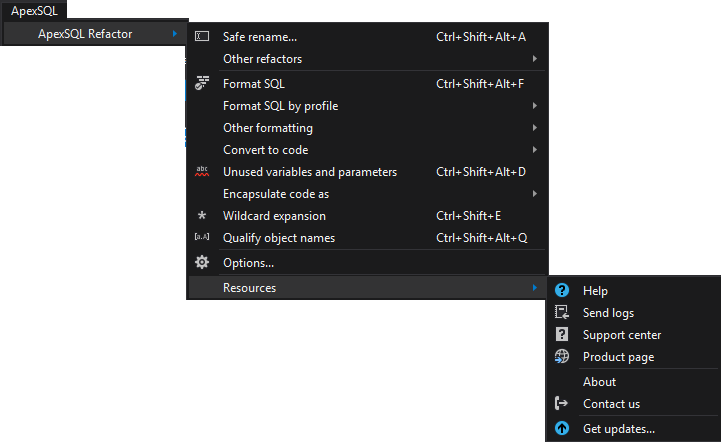Click the Options gear icon

point(202,262)
